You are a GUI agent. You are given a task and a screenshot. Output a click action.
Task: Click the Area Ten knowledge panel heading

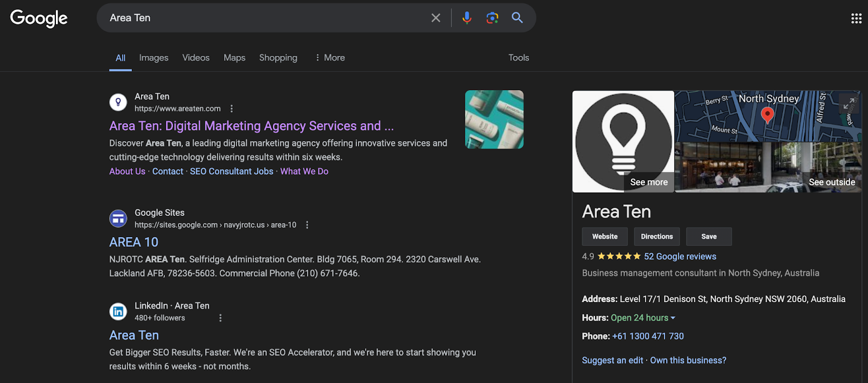[616, 212]
